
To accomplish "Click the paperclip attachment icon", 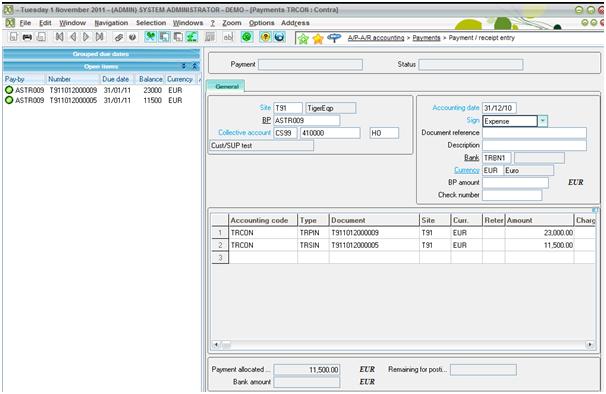I will pos(119,38).
